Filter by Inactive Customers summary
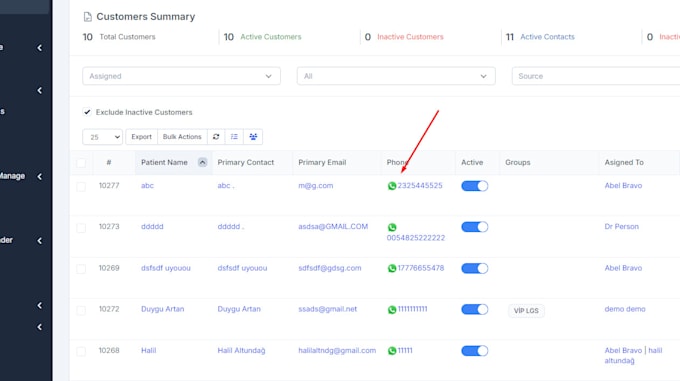Viewport: 680px width, 381px height. pos(410,37)
